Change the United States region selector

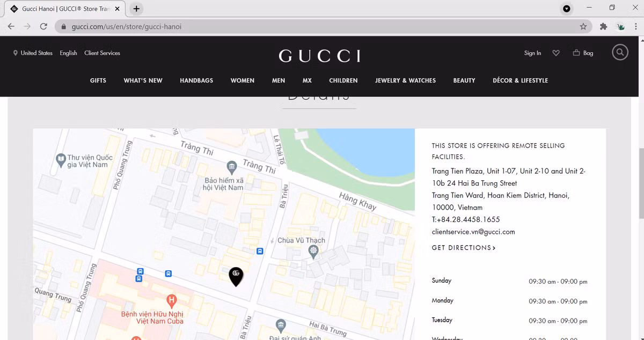(33, 53)
